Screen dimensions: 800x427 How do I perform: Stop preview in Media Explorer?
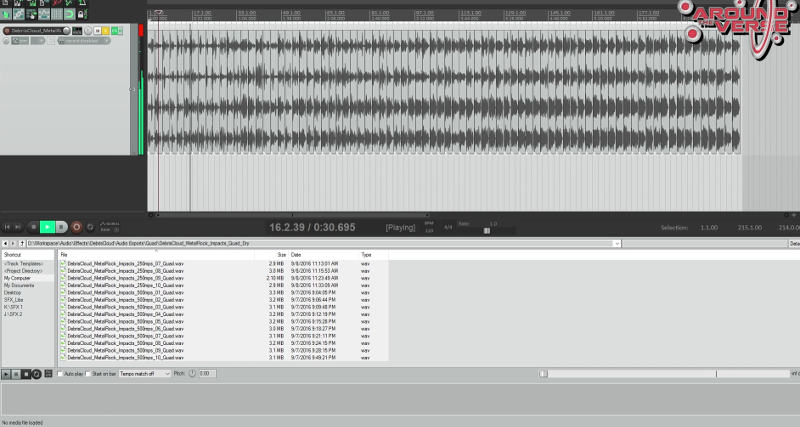(26, 374)
